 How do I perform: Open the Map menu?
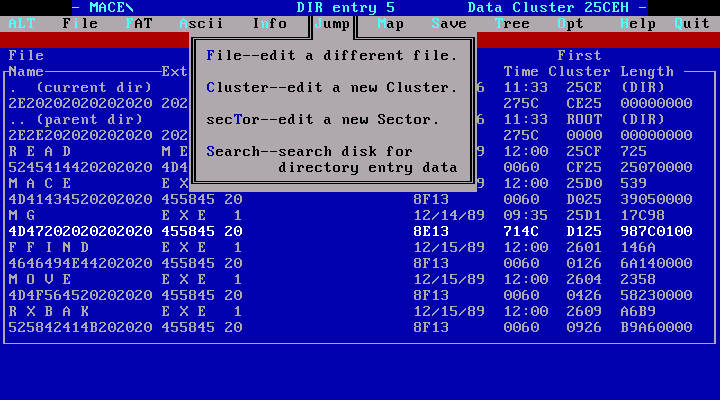(x=391, y=23)
